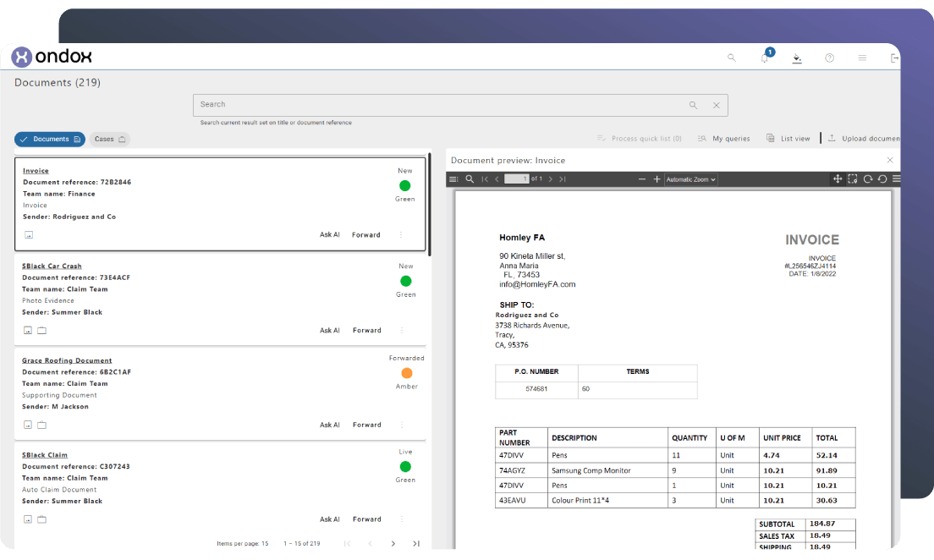Screen dimensions: 934x560
Task: Click case folder icon on SBlack Car Crash card
Action: click(x=41, y=330)
